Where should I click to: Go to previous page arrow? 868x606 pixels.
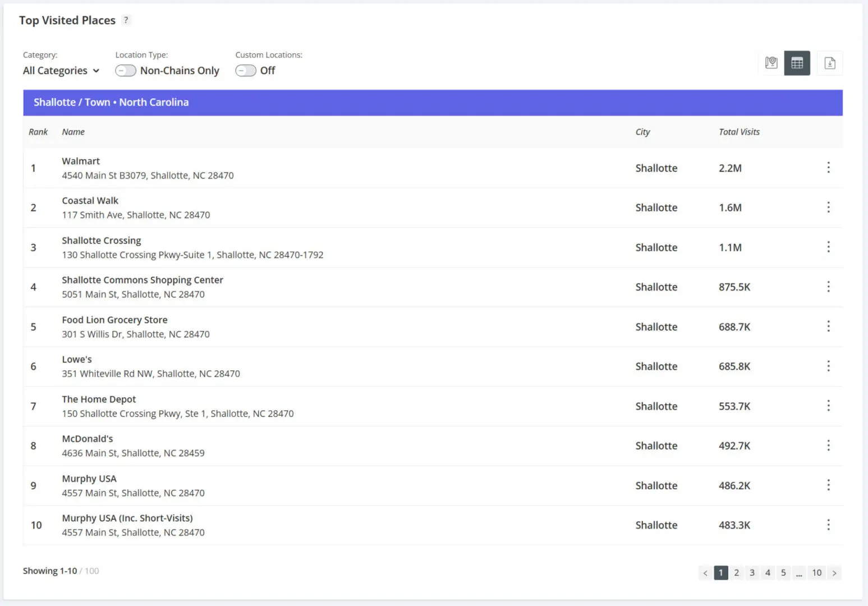click(705, 573)
